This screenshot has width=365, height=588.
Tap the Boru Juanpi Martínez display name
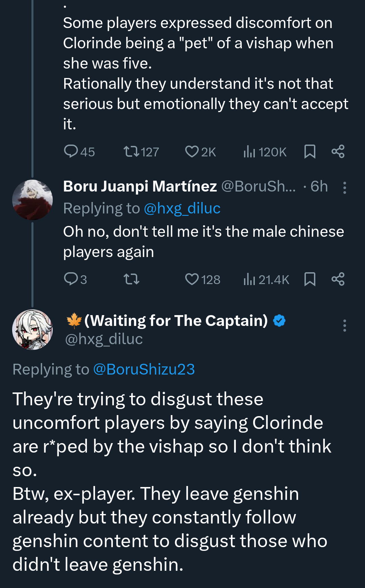click(x=140, y=186)
